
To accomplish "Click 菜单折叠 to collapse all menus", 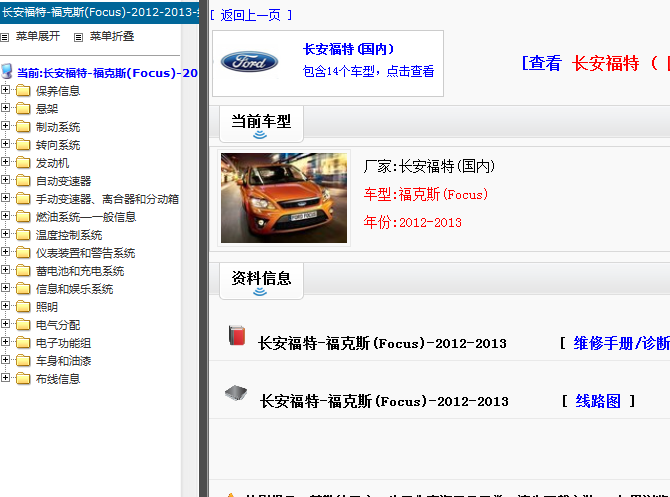I will click(112, 36).
